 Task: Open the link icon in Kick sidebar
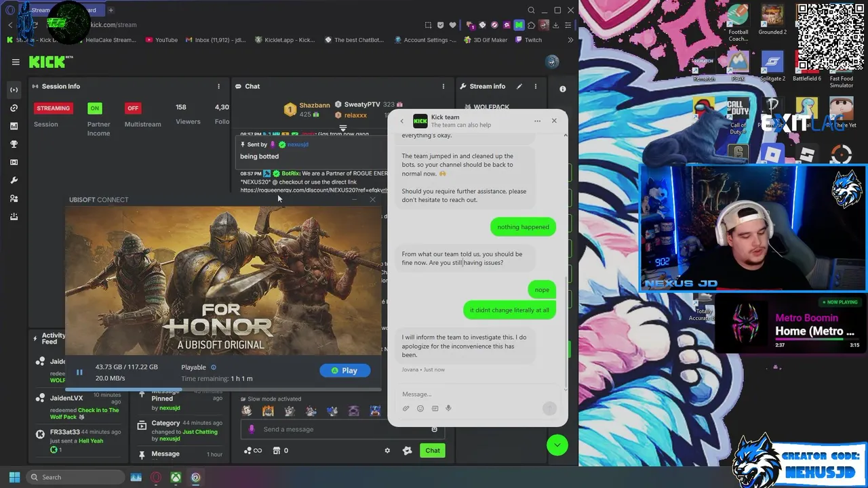14,108
